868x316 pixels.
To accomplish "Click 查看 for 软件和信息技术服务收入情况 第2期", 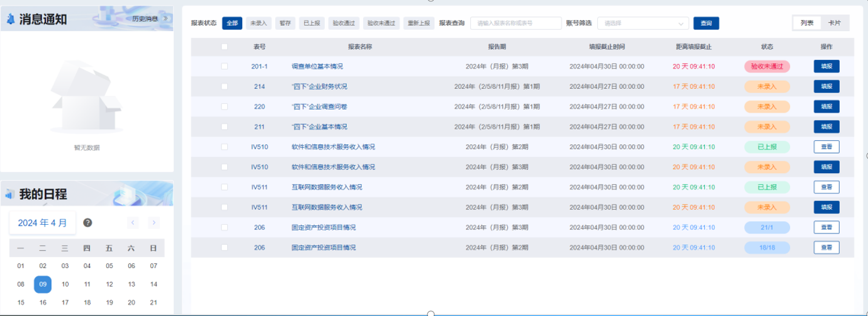I will 826,147.
